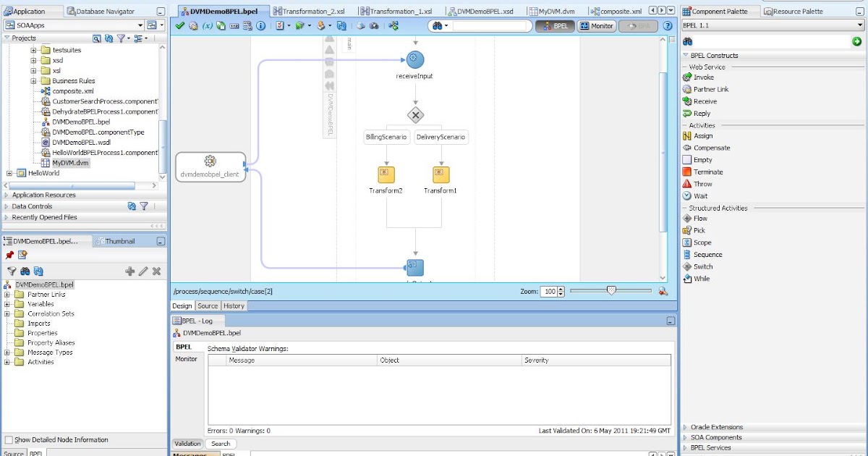868x456 pixels.
Task: Select the Assign activity from the palette
Action: pos(701,135)
